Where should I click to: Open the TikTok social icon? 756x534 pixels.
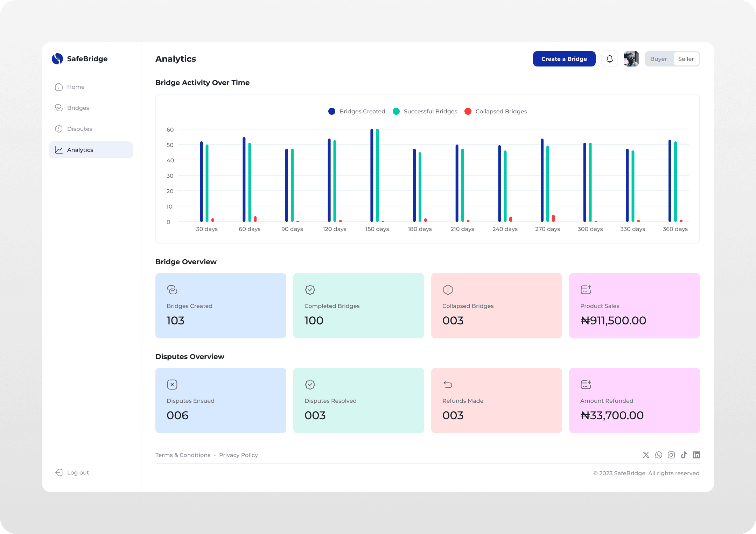click(x=684, y=455)
